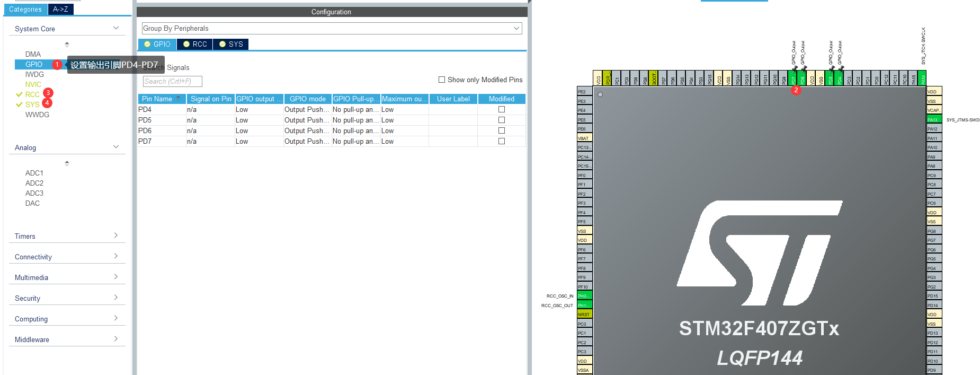The image size is (980, 375).
Task: Expand the Computing category
Action: 116,318
